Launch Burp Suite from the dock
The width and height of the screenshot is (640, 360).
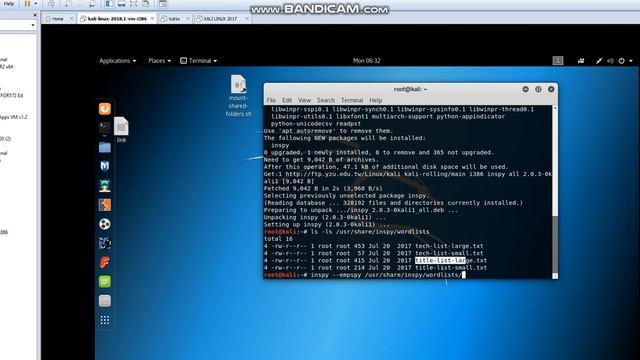point(105,205)
